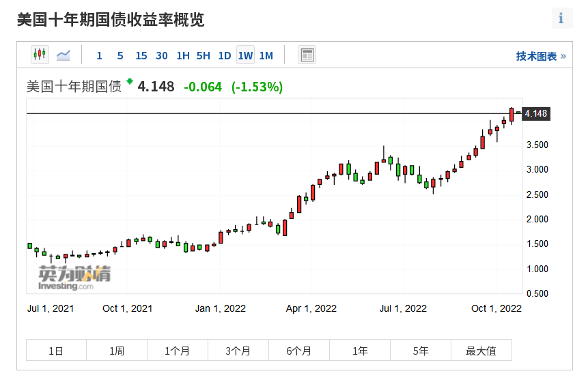
Task: Select the 1M interval
Action: click(x=266, y=56)
